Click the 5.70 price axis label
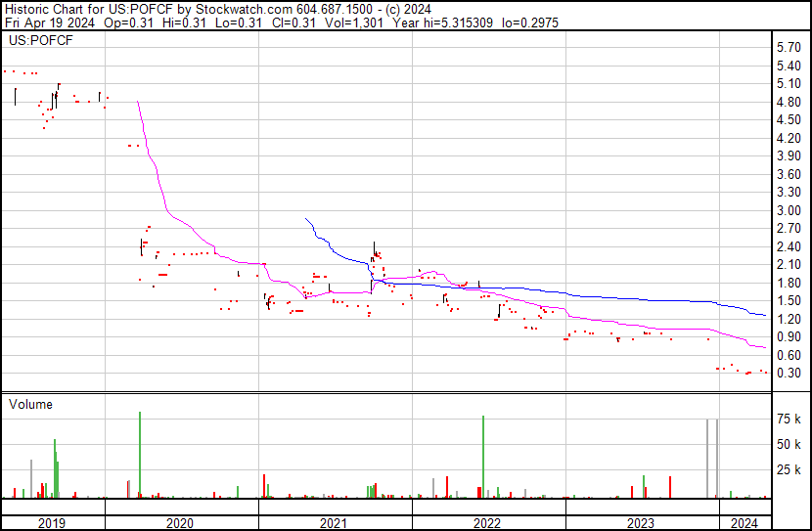Image resolution: width=812 pixels, height=531 pixels. [x=789, y=48]
